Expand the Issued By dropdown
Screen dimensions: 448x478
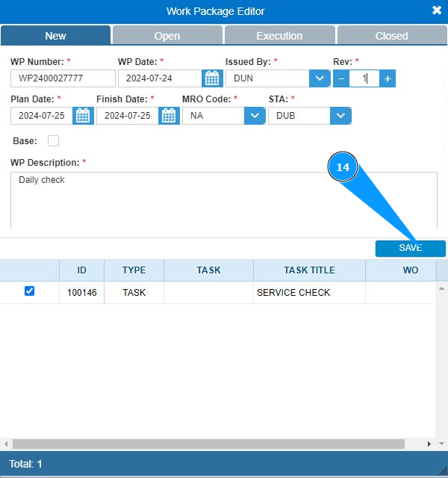(320, 78)
